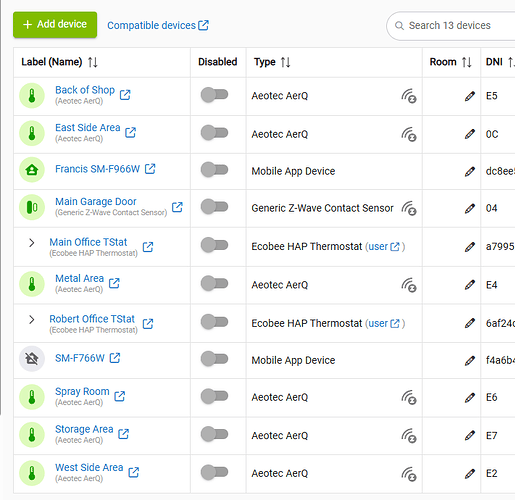This screenshot has height=500, width=515.
Task: Open Storage Area external link icon
Action: 124,434
